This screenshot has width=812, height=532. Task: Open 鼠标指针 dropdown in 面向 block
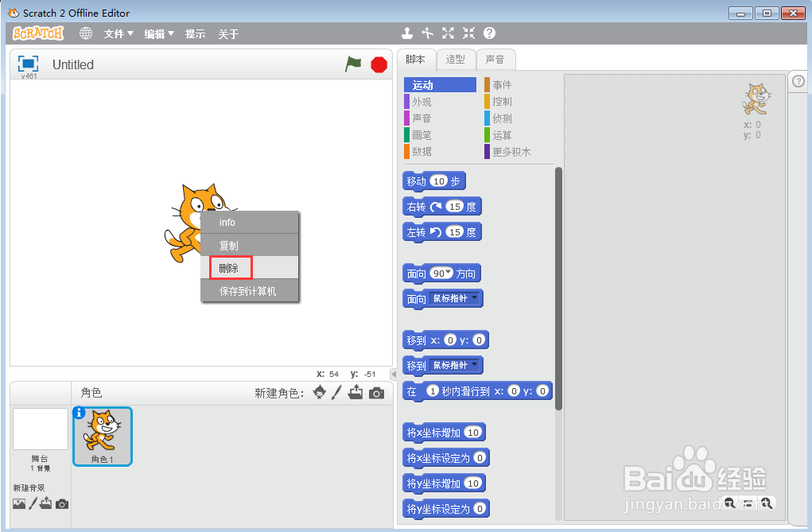click(455, 298)
